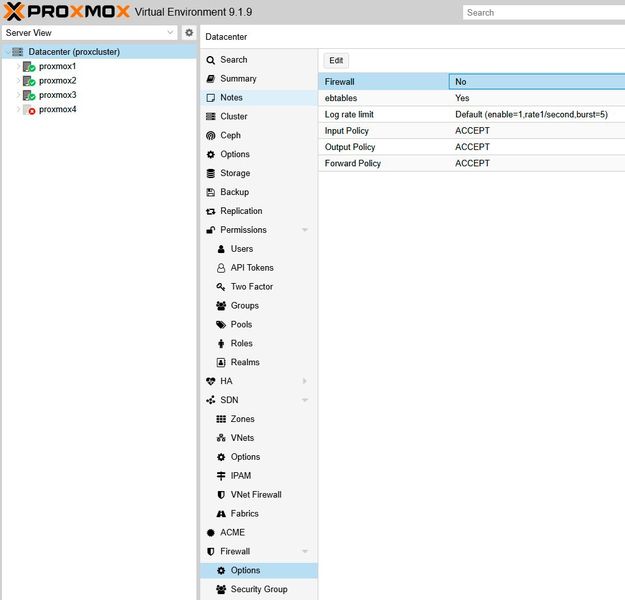Click the proxmox3 node online icon
Image resolution: width=625 pixels, height=600 pixels.
(29, 95)
